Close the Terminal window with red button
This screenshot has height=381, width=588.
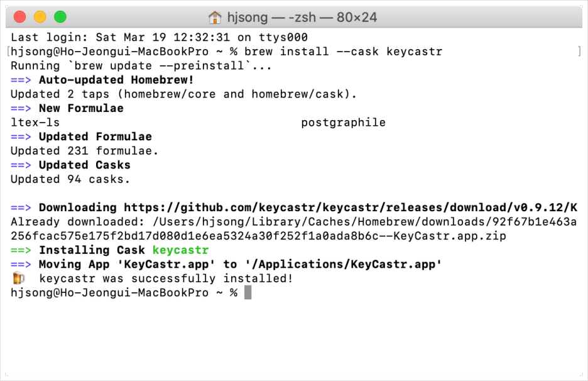(20, 17)
